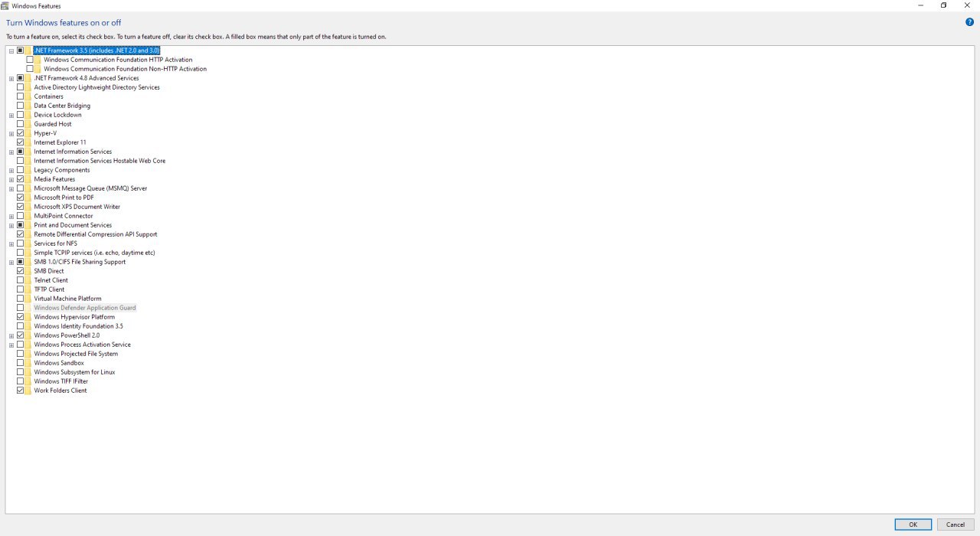Select the "Windows Defender Application Guard" label
The height and width of the screenshot is (536, 980).
pos(85,308)
